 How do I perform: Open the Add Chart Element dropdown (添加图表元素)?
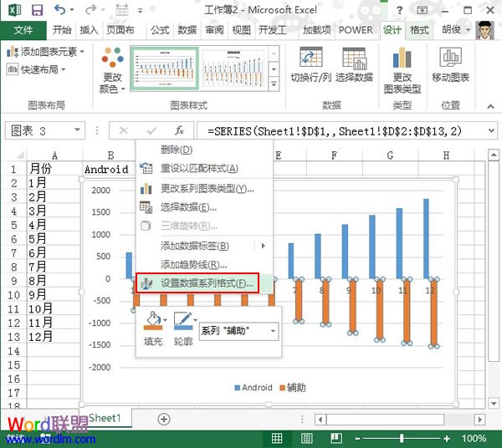tap(45, 52)
